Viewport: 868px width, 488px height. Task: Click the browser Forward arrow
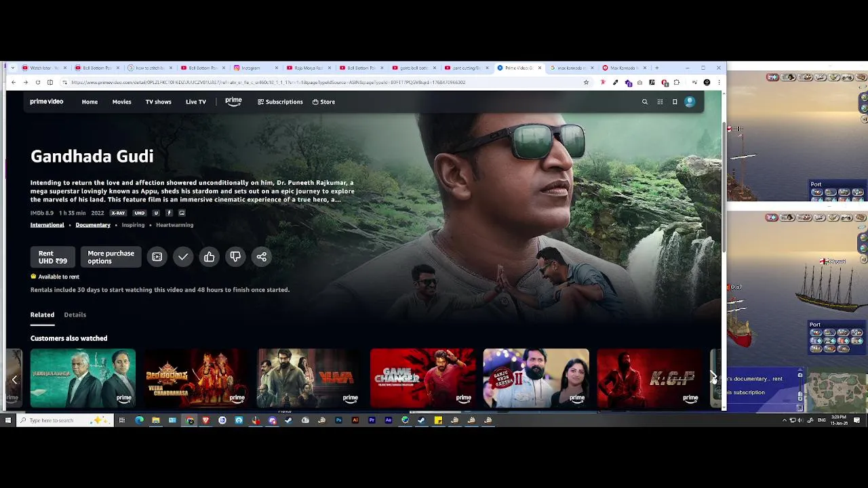25,82
